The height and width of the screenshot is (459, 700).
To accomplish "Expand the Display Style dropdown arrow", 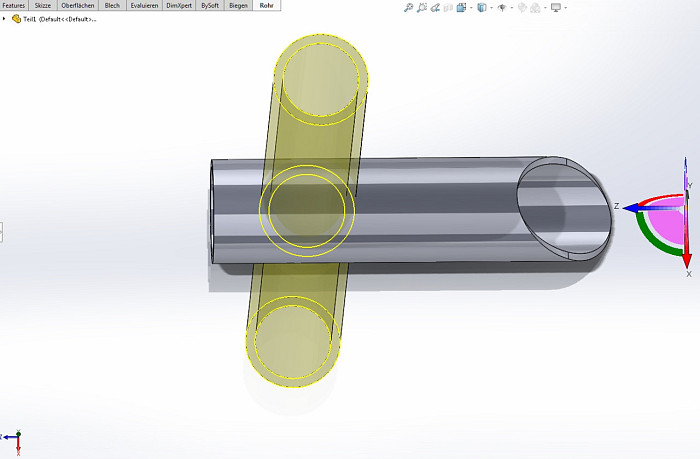I will pyautogui.click(x=492, y=8).
